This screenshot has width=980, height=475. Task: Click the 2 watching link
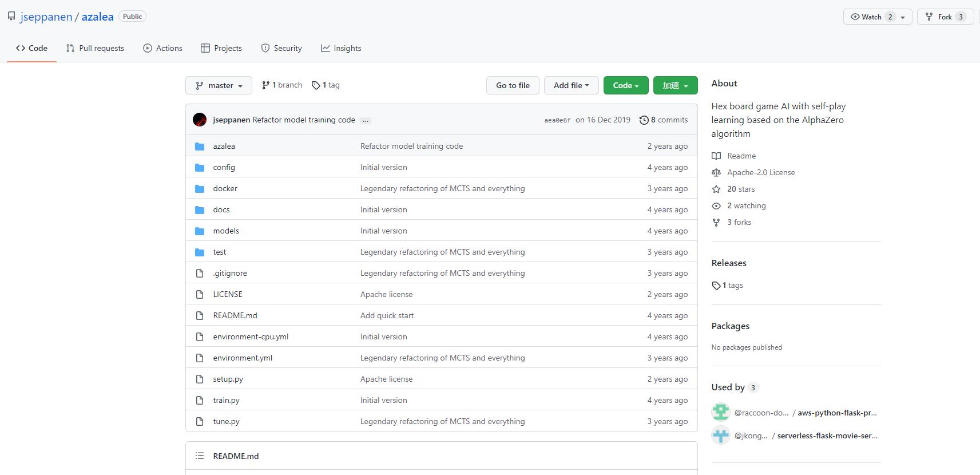(747, 205)
